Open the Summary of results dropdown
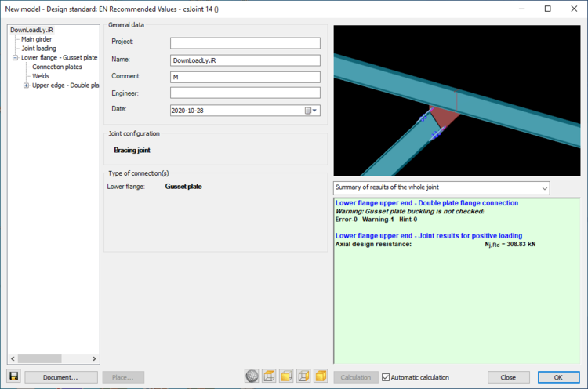Viewport: 588px width, 389px height. pos(441,187)
